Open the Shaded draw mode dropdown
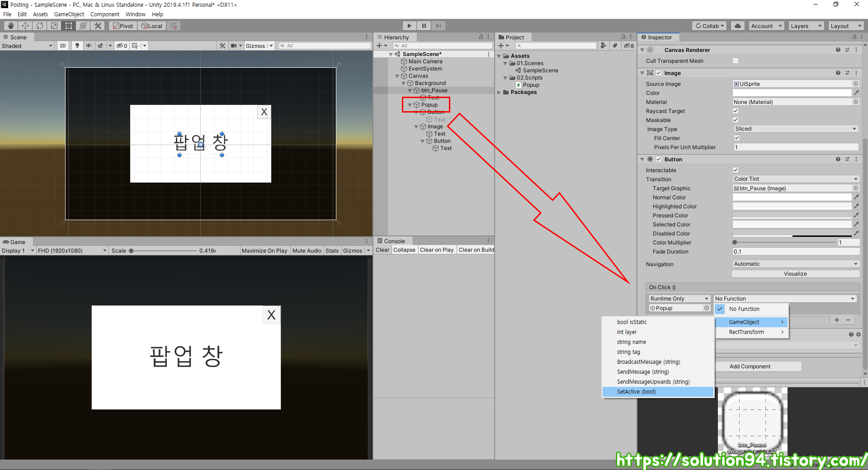 click(27, 46)
